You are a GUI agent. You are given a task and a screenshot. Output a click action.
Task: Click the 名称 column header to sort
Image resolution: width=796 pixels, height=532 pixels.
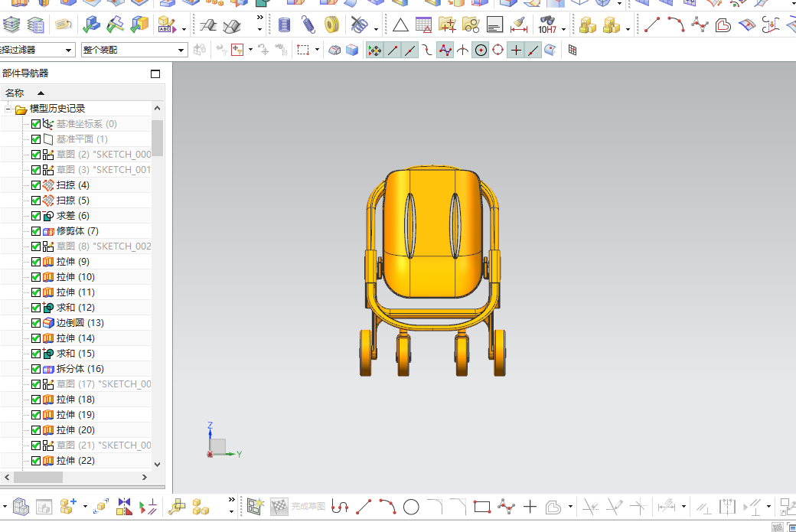click(x=82, y=93)
